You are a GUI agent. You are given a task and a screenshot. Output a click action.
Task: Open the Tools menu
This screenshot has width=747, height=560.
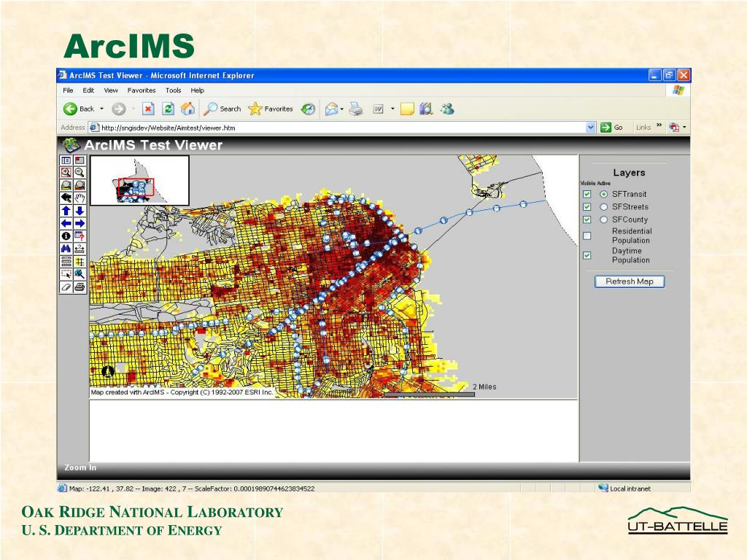(173, 90)
